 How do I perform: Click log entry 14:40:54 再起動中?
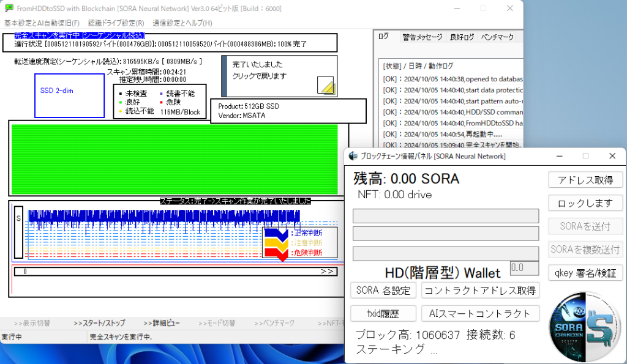pos(442,134)
